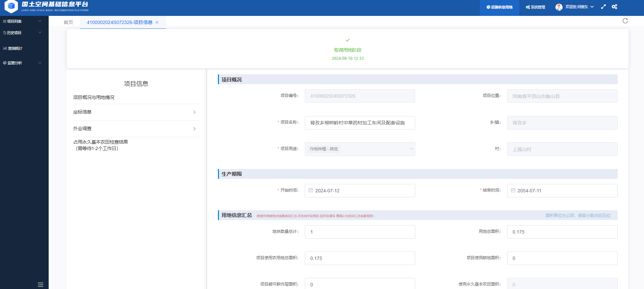This screenshot has height=289, width=644.
Task: Click the 项目位置 field
Action: pos(562,96)
